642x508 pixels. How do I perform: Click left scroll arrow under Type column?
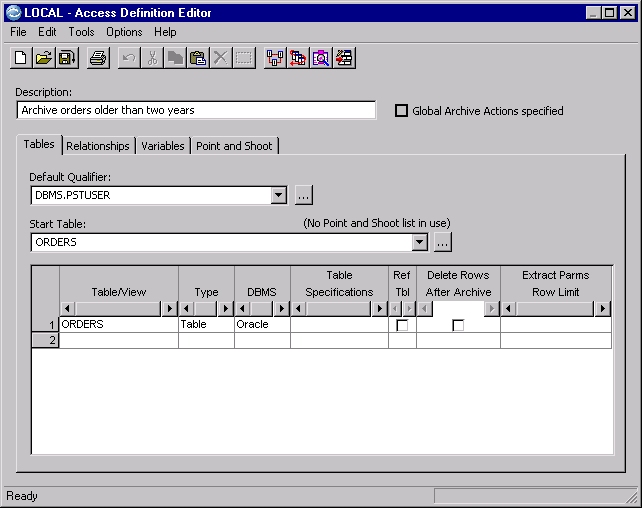point(187,308)
